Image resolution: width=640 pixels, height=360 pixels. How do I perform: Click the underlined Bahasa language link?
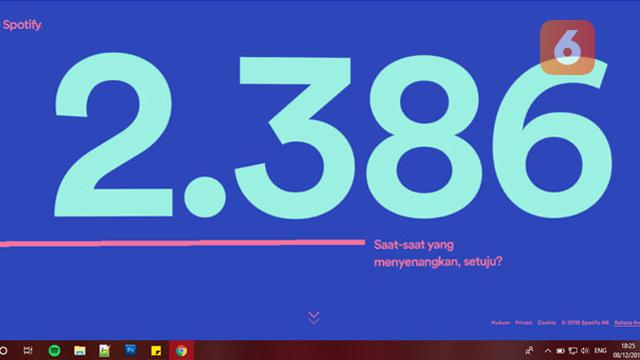[627, 323]
